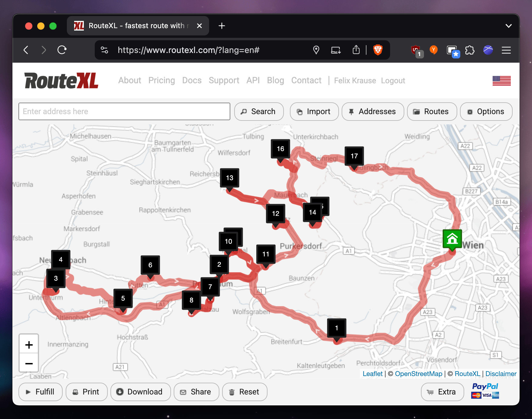Select map stop marker 17
The height and width of the screenshot is (419, 532).
(x=354, y=156)
